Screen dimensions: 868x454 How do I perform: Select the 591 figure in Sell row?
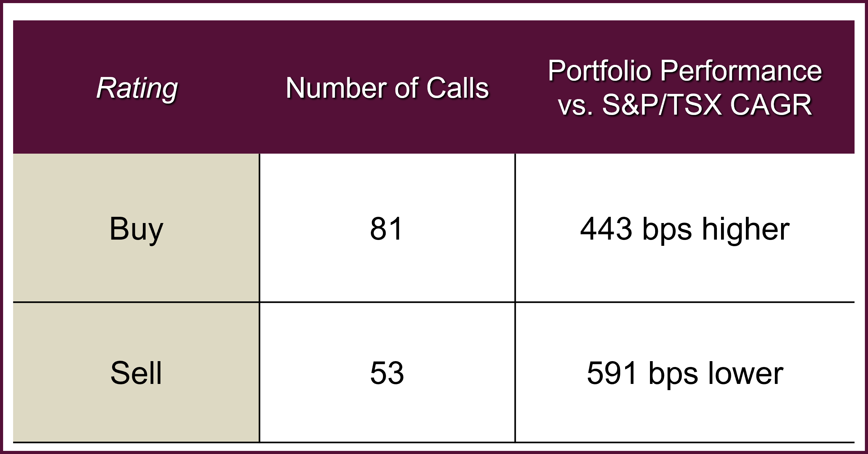coord(612,373)
